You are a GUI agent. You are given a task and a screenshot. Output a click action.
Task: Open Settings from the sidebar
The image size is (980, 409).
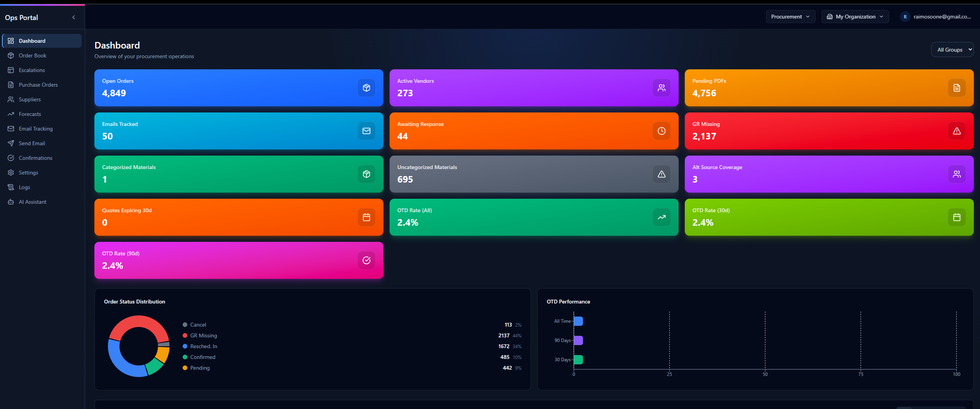click(x=11, y=172)
